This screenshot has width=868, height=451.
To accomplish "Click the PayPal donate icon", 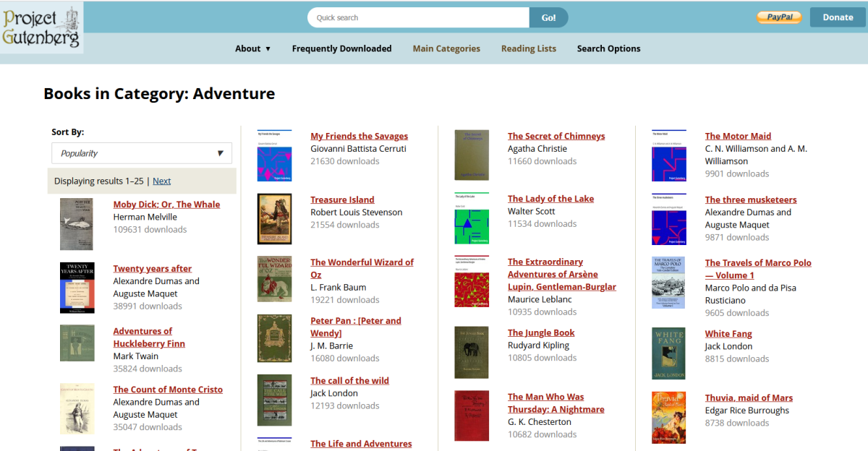I will [779, 17].
